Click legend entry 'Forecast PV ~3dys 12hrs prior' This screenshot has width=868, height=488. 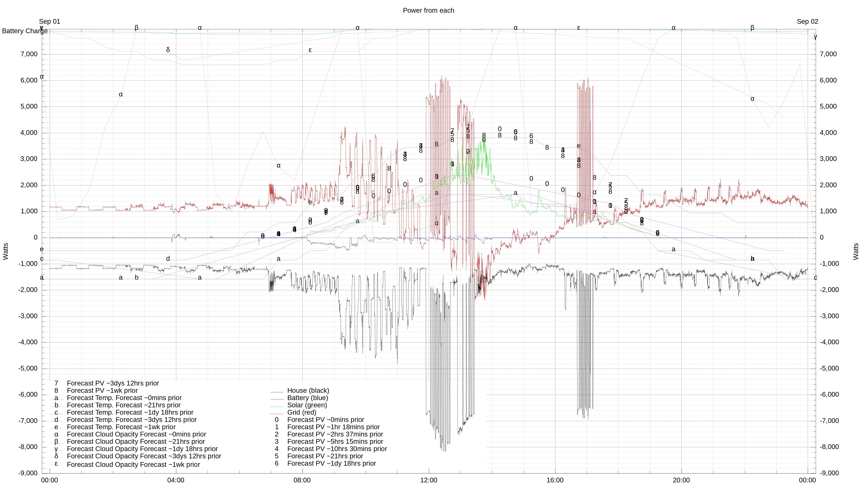pyautogui.click(x=113, y=383)
